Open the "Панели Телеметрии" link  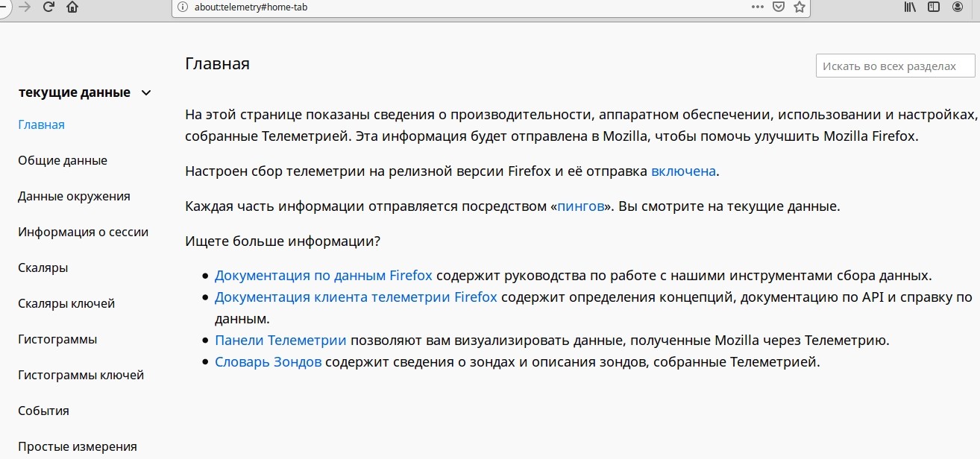coord(280,341)
